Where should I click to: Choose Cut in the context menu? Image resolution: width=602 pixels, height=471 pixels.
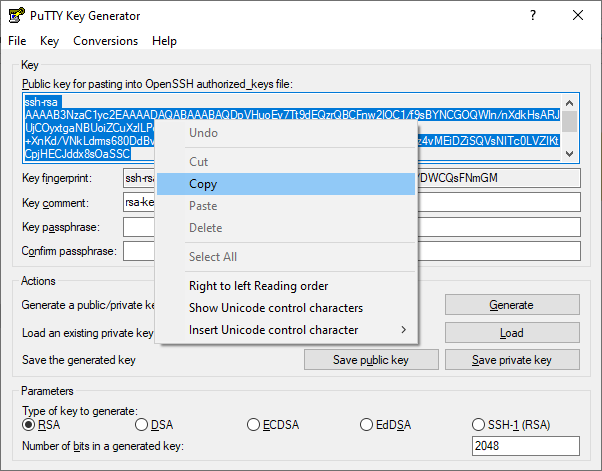[286, 162]
